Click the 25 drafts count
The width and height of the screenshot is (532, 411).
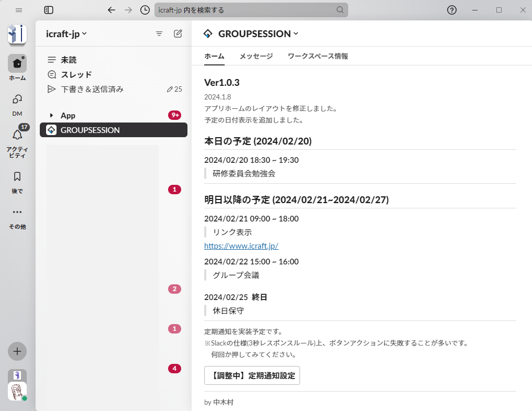[174, 89]
